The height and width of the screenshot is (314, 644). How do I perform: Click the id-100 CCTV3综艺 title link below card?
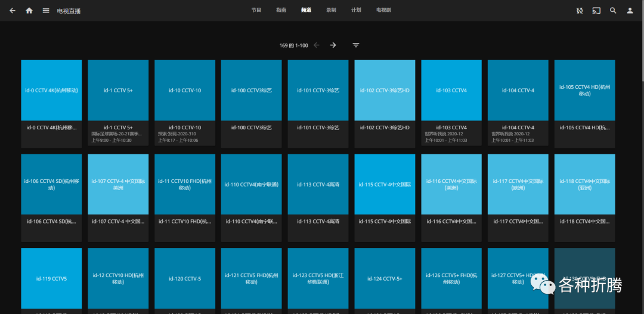click(x=252, y=128)
